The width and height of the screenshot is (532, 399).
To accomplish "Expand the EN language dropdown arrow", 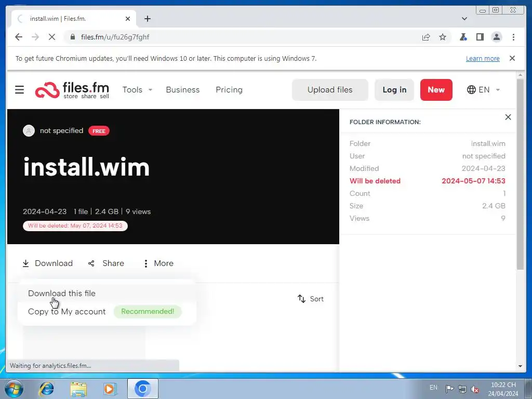I will tap(498, 90).
